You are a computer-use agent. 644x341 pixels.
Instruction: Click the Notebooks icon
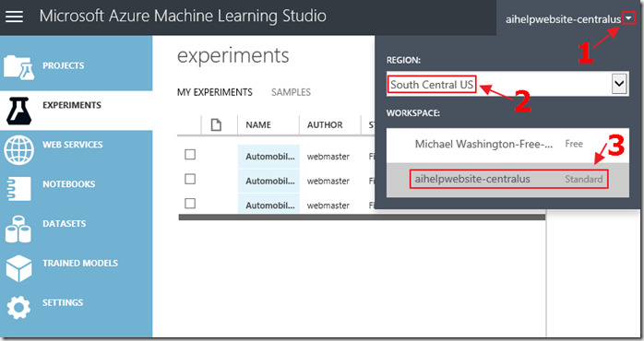[18, 189]
